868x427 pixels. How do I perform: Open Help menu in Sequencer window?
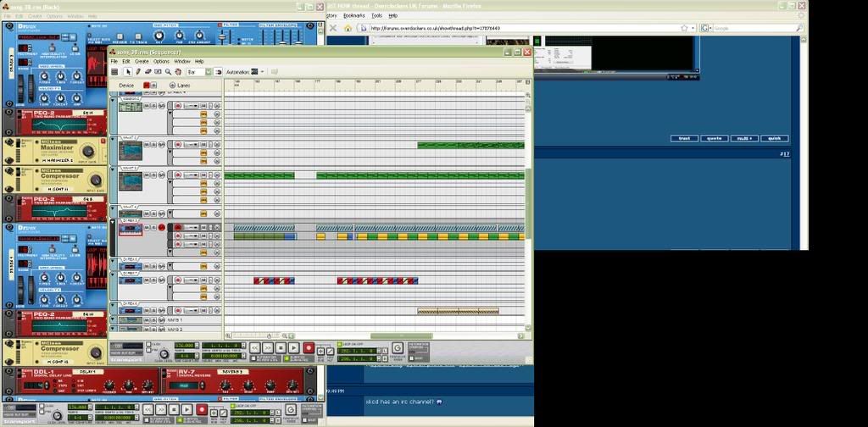(199, 61)
